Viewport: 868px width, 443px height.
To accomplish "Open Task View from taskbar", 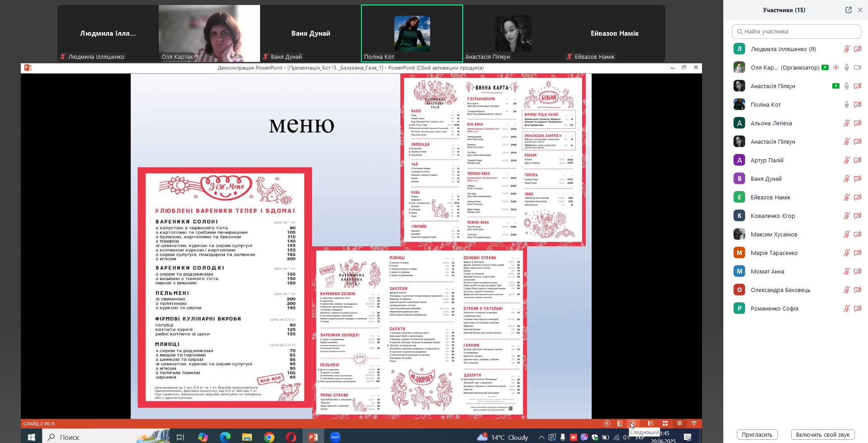I will [180, 437].
